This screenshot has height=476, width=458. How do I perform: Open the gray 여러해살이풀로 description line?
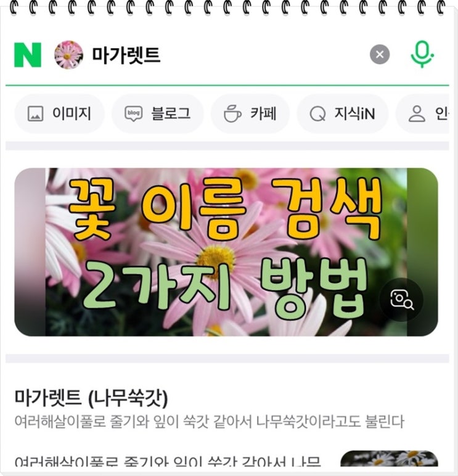210,422
